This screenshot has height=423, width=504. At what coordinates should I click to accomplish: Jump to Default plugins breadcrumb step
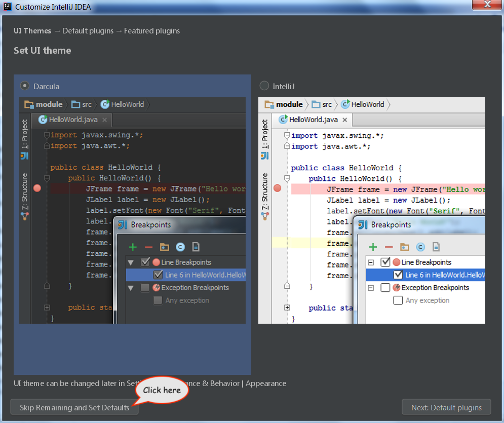pos(88,31)
